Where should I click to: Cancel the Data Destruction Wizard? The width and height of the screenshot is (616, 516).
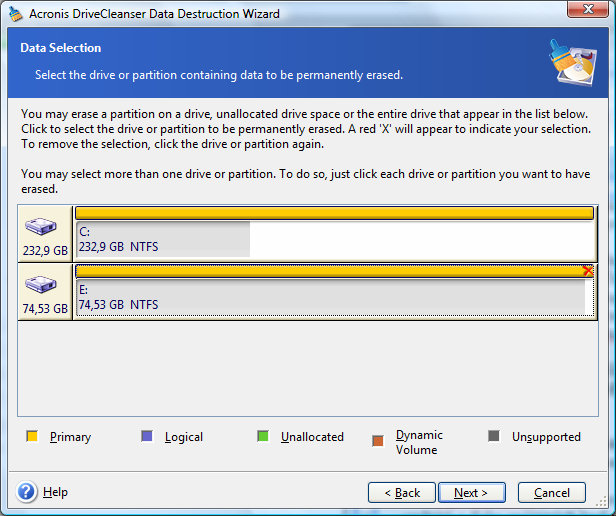552,492
